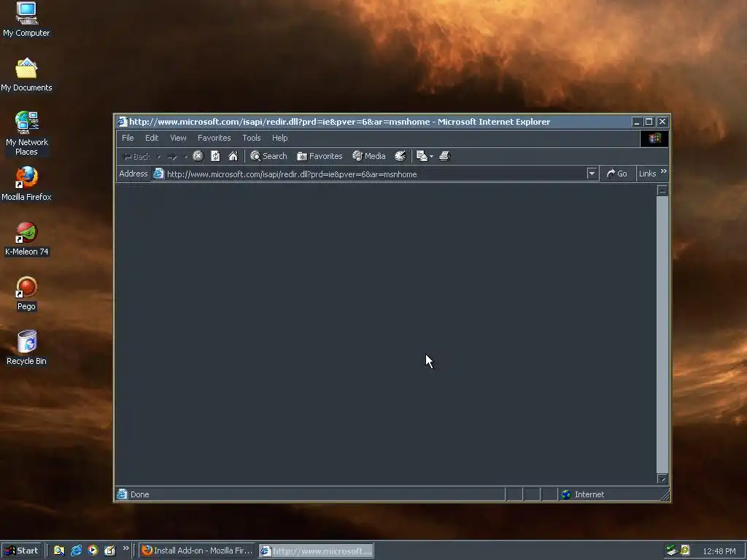Launch Internet Explorer from Quick Launch
The width and height of the screenshot is (747, 560).
pyautogui.click(x=76, y=551)
